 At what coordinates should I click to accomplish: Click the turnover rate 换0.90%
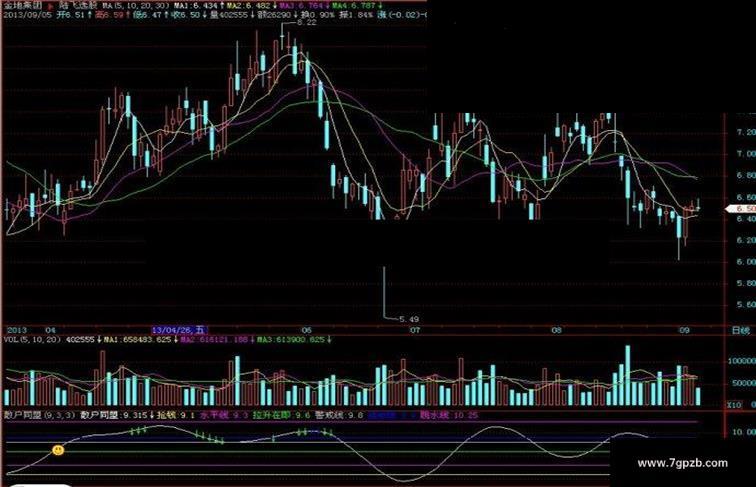317,15
